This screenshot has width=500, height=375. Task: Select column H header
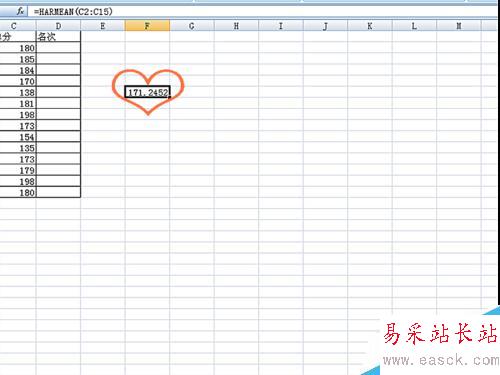pos(236,26)
